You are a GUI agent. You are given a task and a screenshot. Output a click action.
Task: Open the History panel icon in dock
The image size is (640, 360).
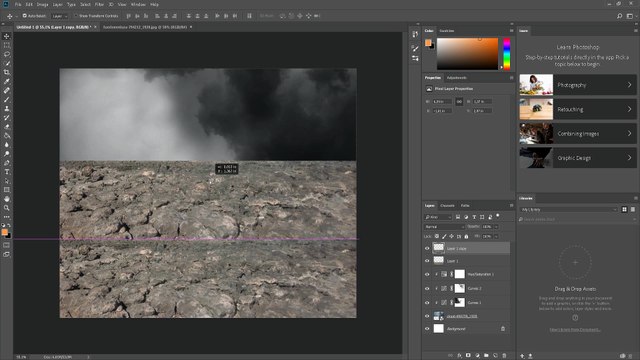(x=415, y=34)
